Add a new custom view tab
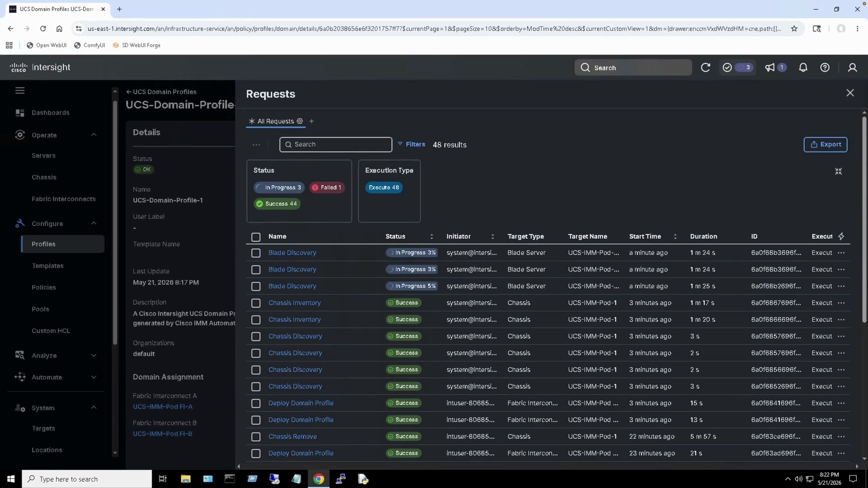The width and height of the screenshot is (868, 488). coord(311,121)
